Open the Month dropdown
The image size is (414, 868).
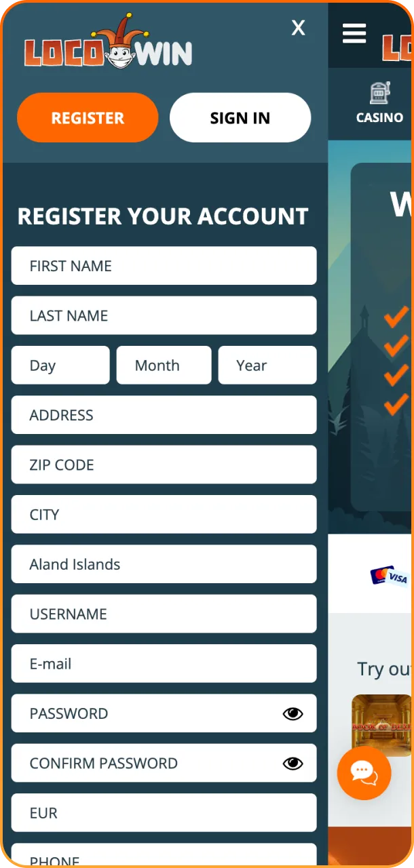163,365
